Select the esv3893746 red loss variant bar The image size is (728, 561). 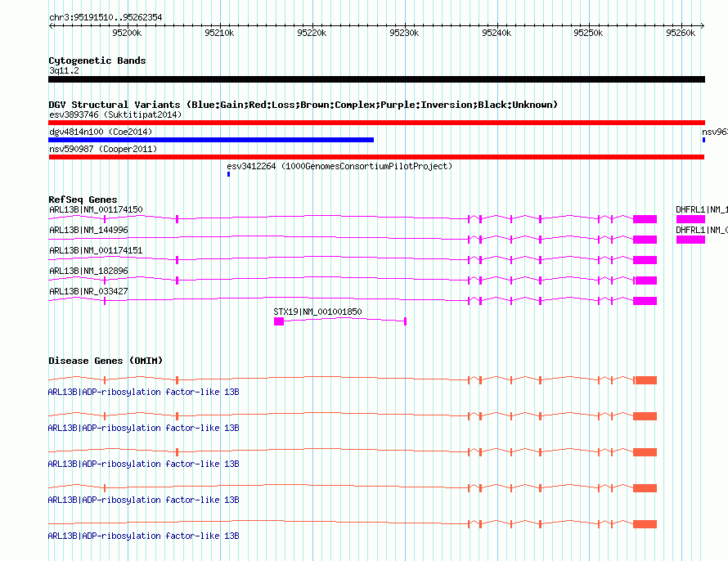point(376,123)
